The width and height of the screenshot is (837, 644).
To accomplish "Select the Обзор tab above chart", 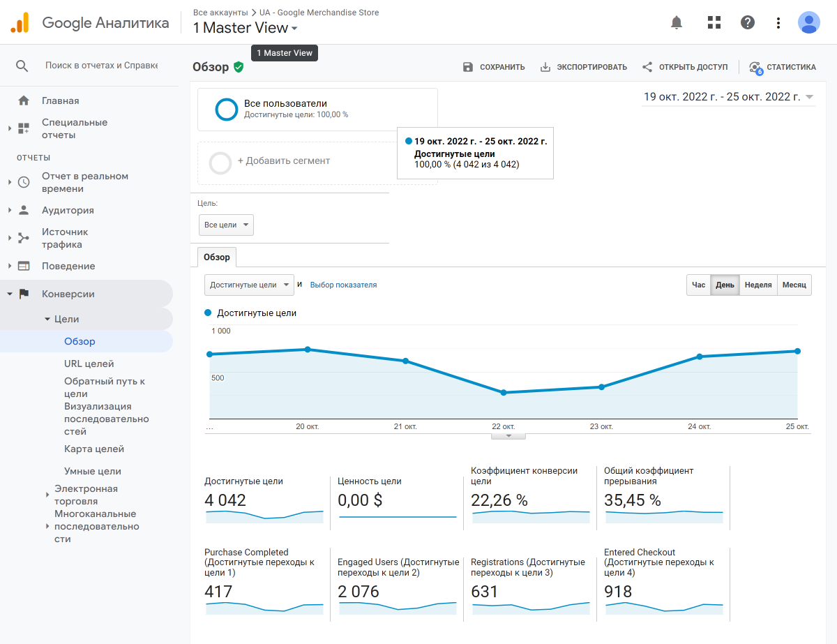I will tap(217, 257).
